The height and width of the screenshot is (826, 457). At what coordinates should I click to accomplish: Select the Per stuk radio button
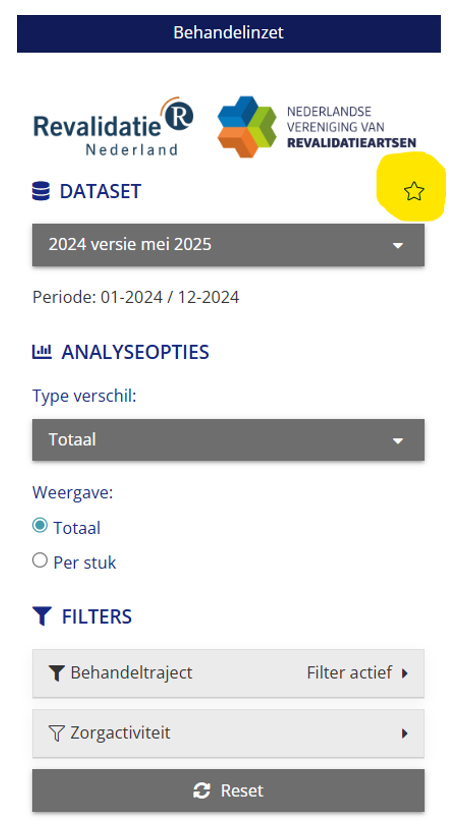pyautogui.click(x=40, y=560)
